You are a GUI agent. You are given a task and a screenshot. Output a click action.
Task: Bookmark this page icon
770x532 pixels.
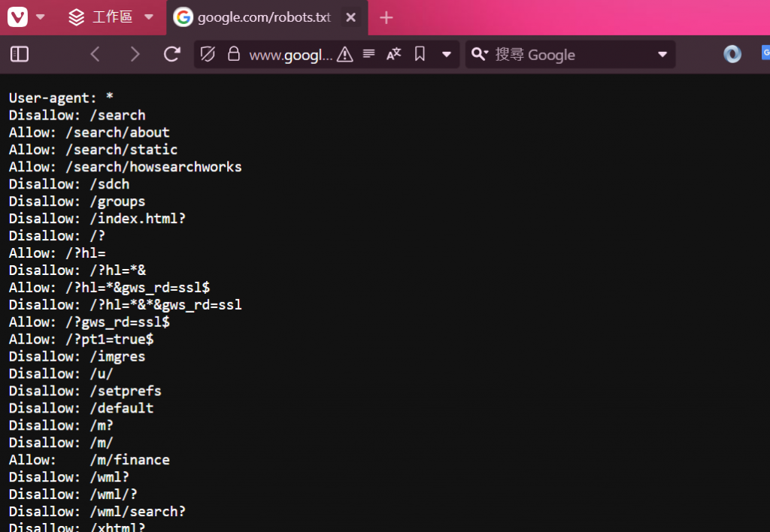pyautogui.click(x=420, y=54)
